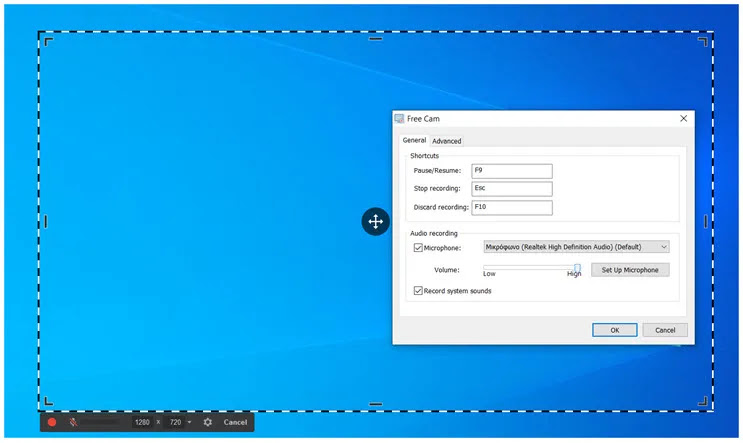Select the General tab
The height and width of the screenshot is (443, 743).
[414, 140]
